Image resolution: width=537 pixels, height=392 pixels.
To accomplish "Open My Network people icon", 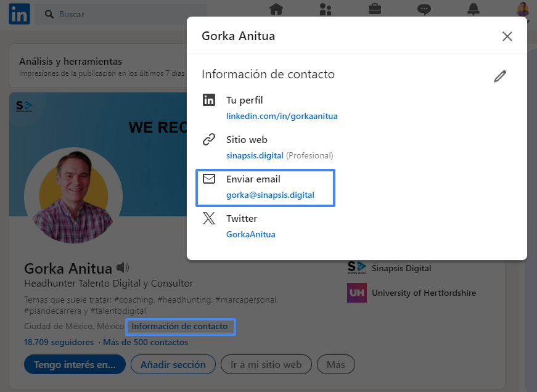I will click(326, 9).
